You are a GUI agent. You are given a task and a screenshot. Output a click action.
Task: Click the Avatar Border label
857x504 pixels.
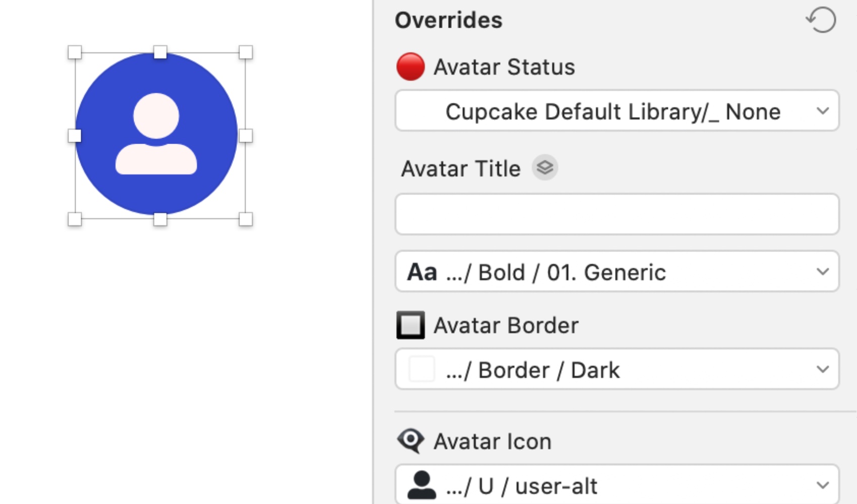[506, 326]
